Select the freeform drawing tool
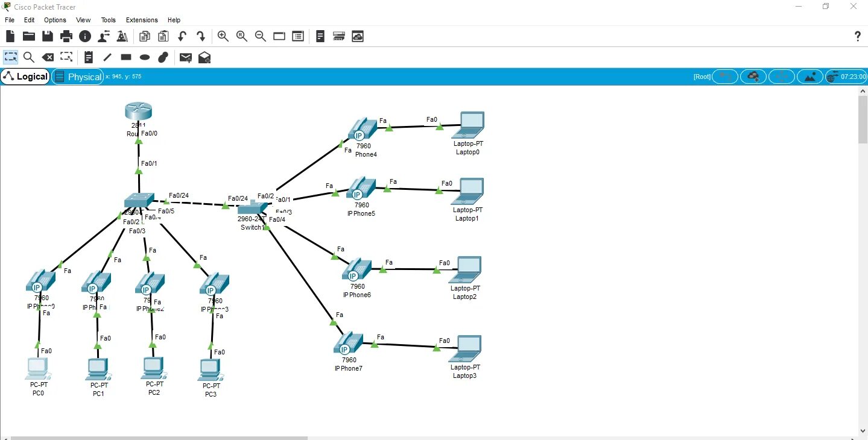The width and height of the screenshot is (868, 440). pyautogui.click(x=163, y=57)
